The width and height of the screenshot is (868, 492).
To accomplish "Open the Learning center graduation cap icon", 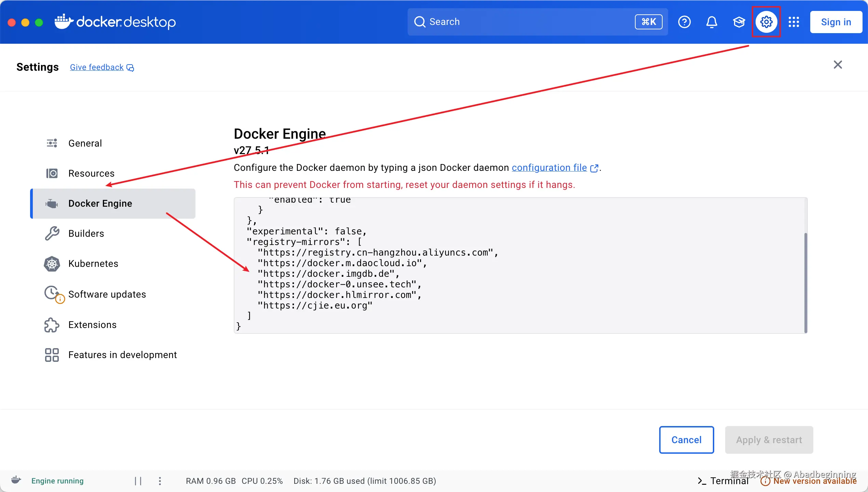I will pyautogui.click(x=739, y=22).
